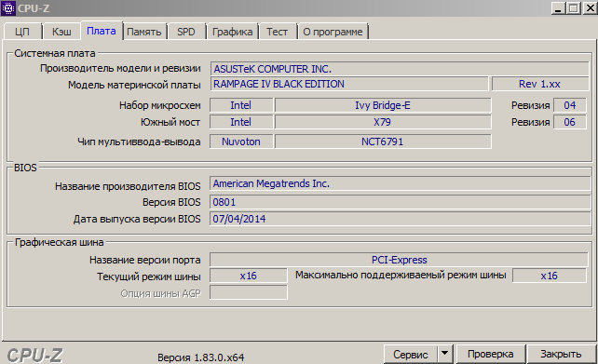Click the maximum supported x16 value

point(550,276)
